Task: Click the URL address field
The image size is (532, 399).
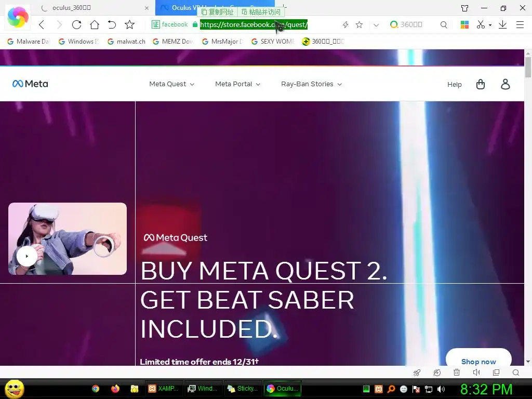Action: (x=254, y=24)
